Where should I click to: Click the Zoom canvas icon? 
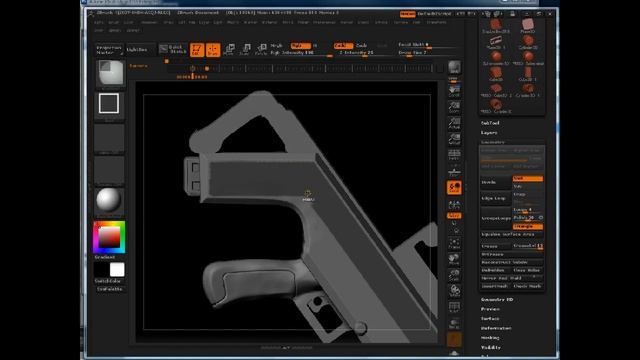[454, 107]
